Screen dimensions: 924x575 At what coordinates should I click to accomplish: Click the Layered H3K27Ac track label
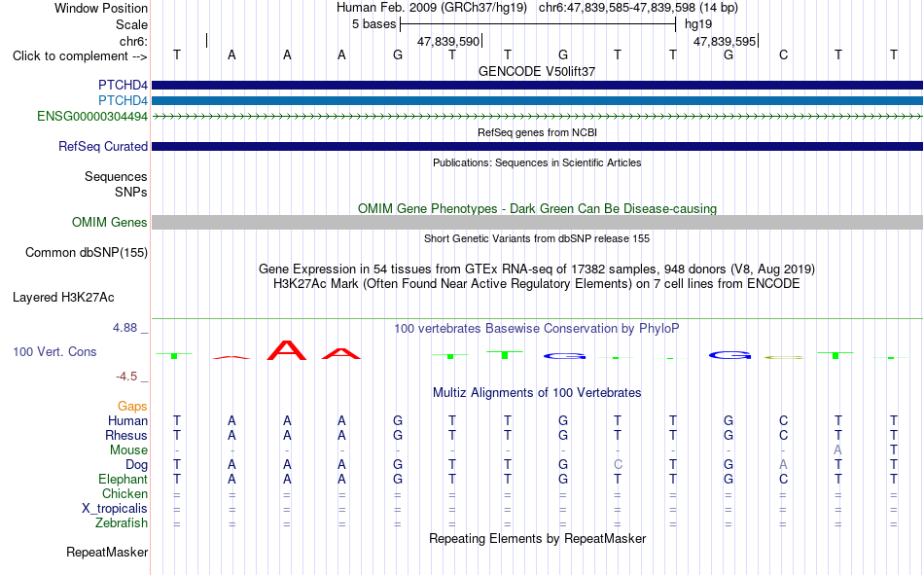coord(63,298)
